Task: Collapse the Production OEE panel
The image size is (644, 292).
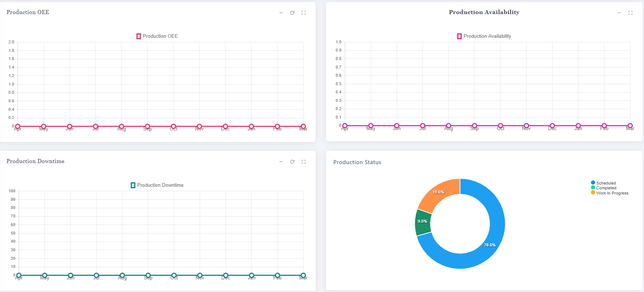Action: click(x=281, y=13)
